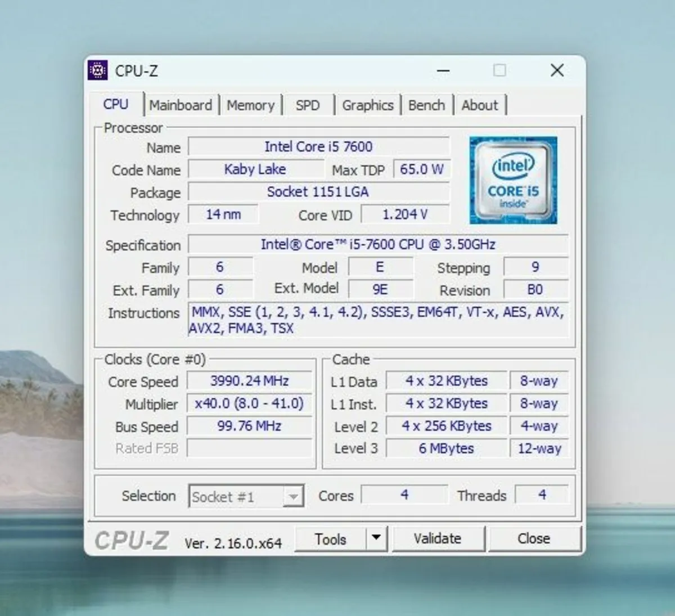
Task: Click the Package value Socket 1151 LGA
Action: point(318,192)
